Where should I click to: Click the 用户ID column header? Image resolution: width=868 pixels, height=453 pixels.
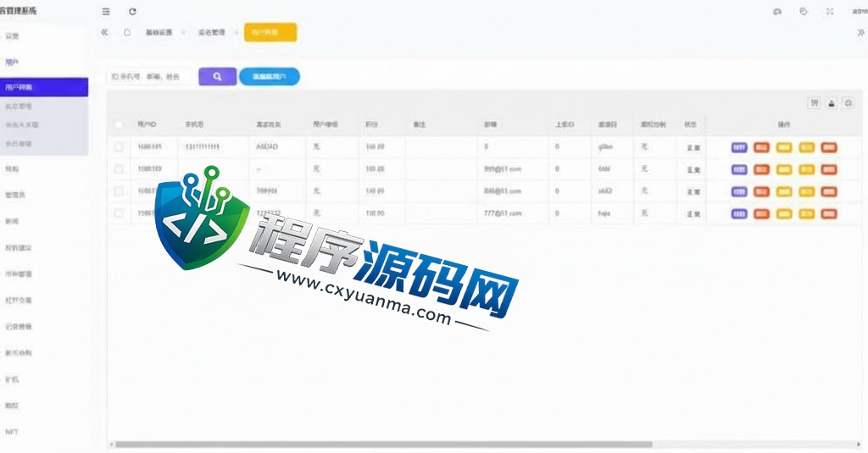(147, 125)
